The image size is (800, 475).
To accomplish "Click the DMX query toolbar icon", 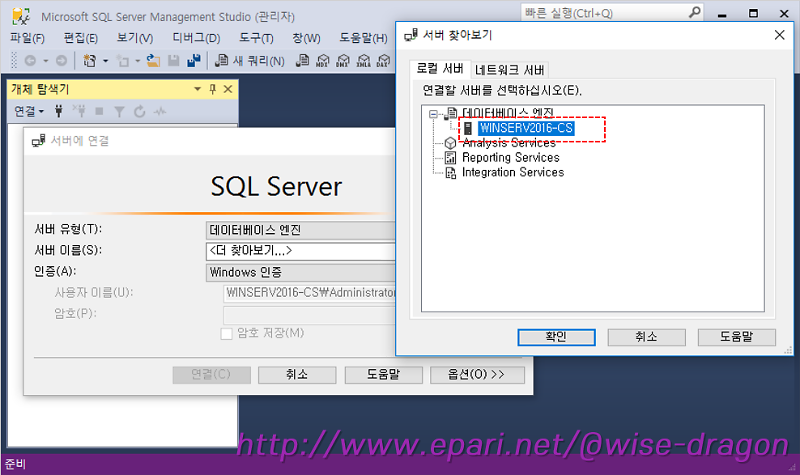I will (x=343, y=61).
